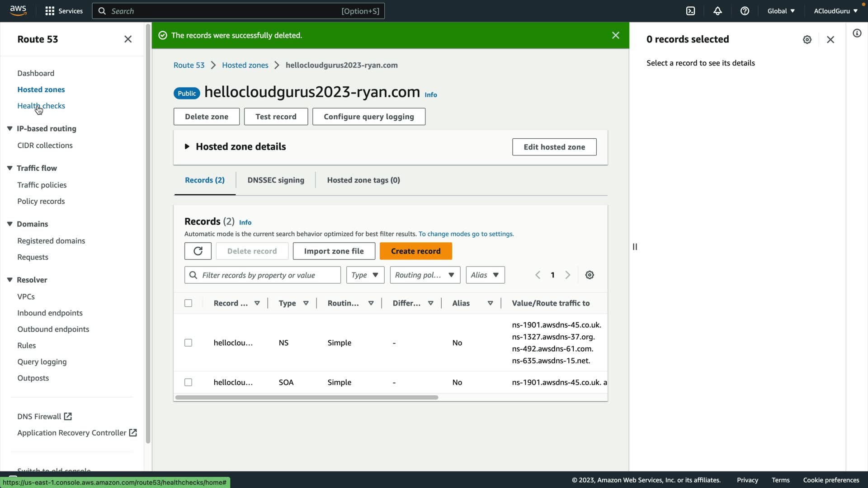
Task: Select the SOA record checkbox
Action: (x=189, y=382)
